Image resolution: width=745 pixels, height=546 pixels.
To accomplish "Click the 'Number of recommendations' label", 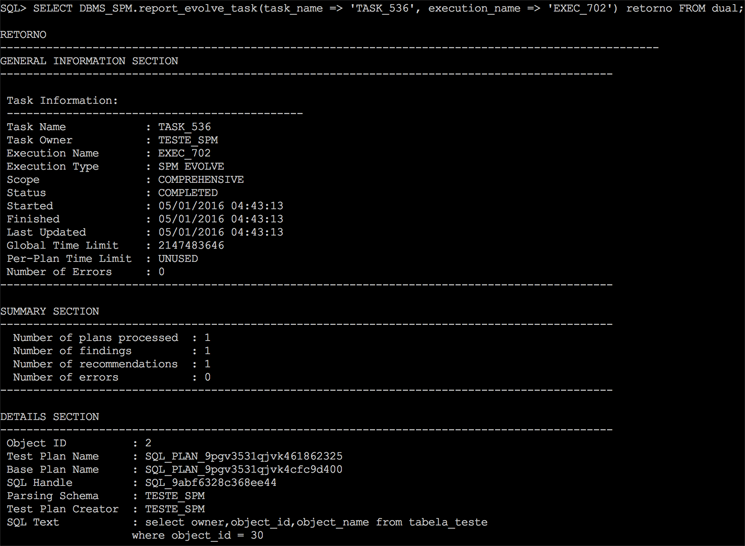I will point(95,364).
